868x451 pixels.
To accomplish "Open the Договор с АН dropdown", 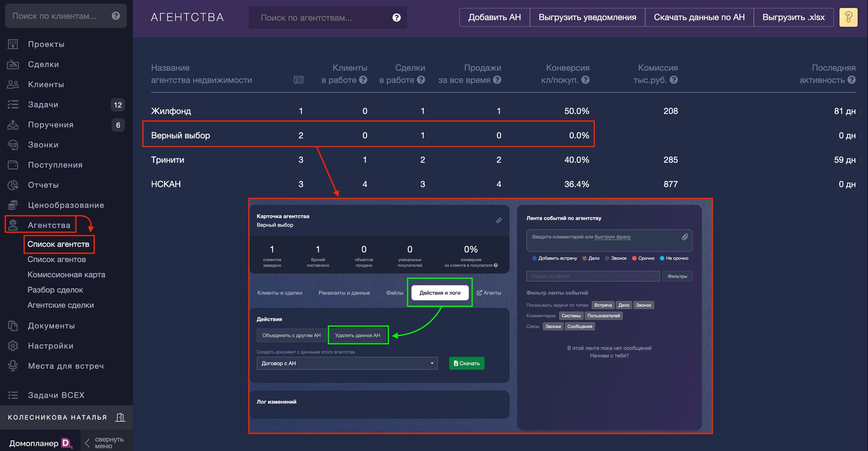I will click(x=347, y=363).
